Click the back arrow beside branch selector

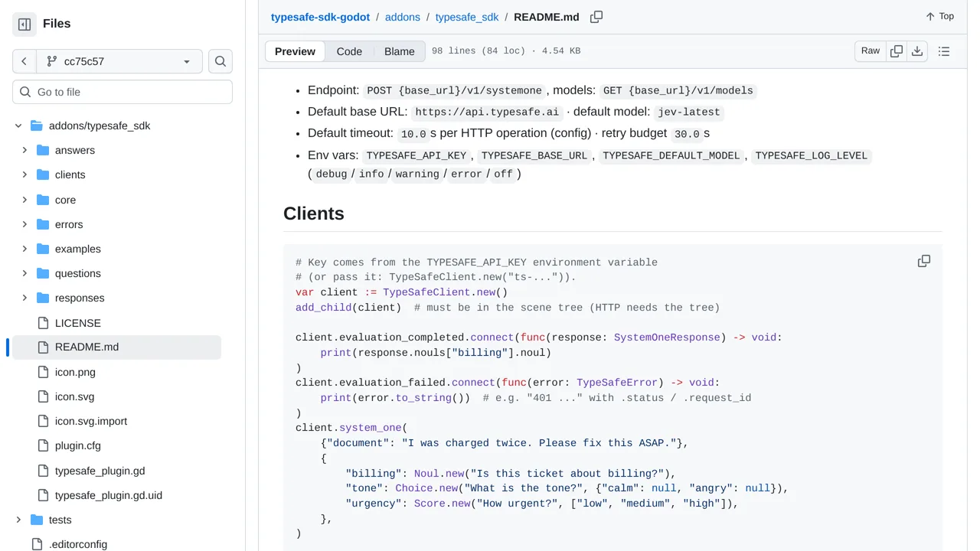point(24,61)
